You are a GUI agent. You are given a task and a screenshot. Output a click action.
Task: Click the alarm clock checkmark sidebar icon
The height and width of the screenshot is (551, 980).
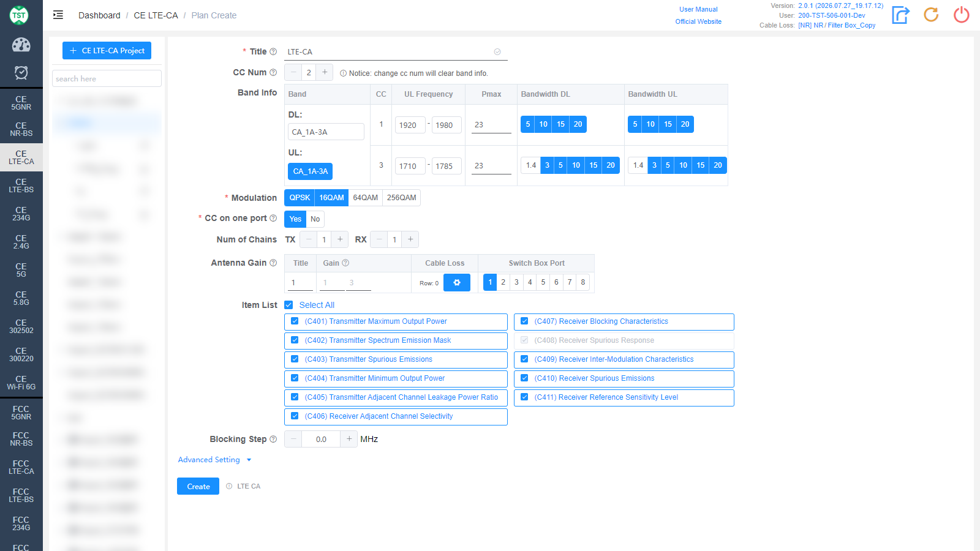tap(21, 73)
